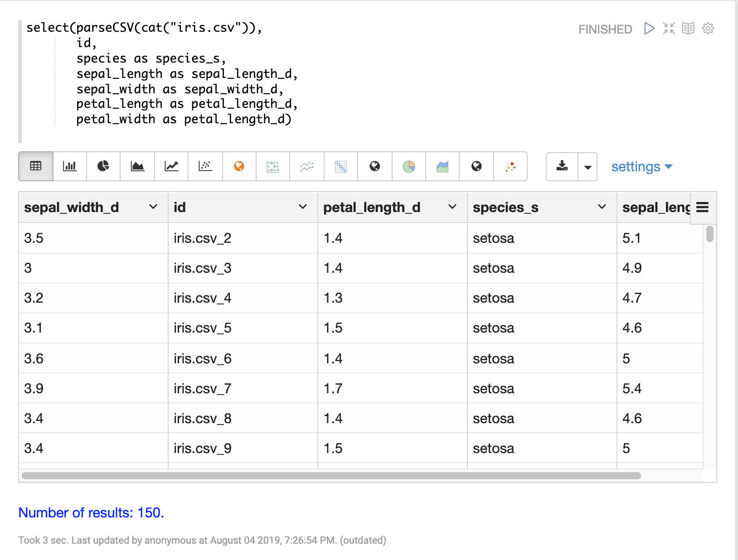Select the line chart view
The width and height of the screenshot is (738, 560).
point(171,166)
